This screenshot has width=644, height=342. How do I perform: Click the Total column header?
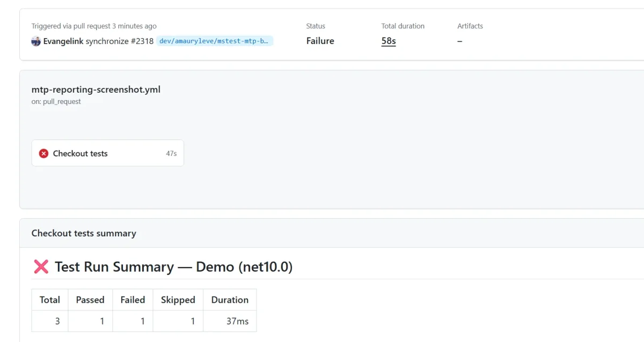click(50, 300)
